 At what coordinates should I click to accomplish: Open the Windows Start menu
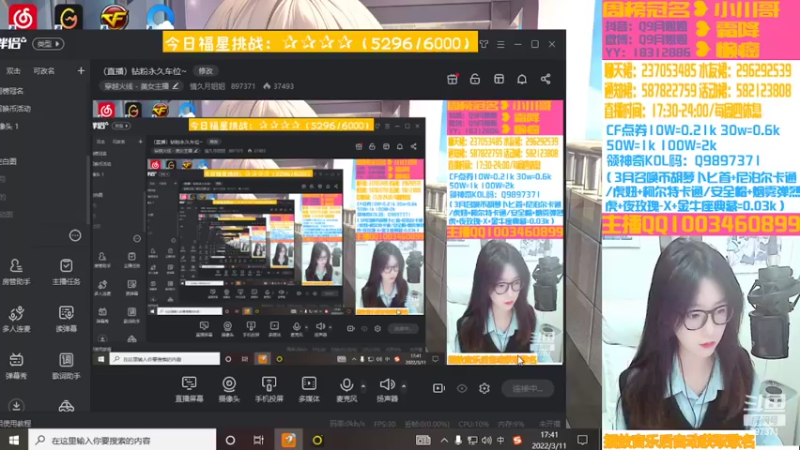pyautogui.click(x=14, y=440)
